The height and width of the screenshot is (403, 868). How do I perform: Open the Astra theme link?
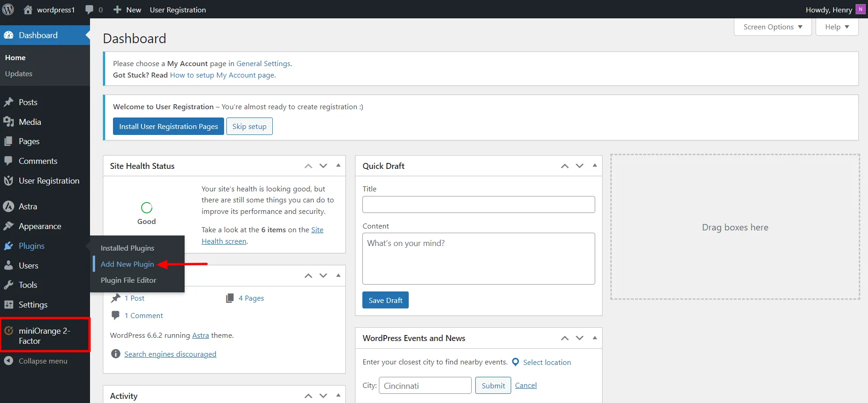(x=200, y=336)
